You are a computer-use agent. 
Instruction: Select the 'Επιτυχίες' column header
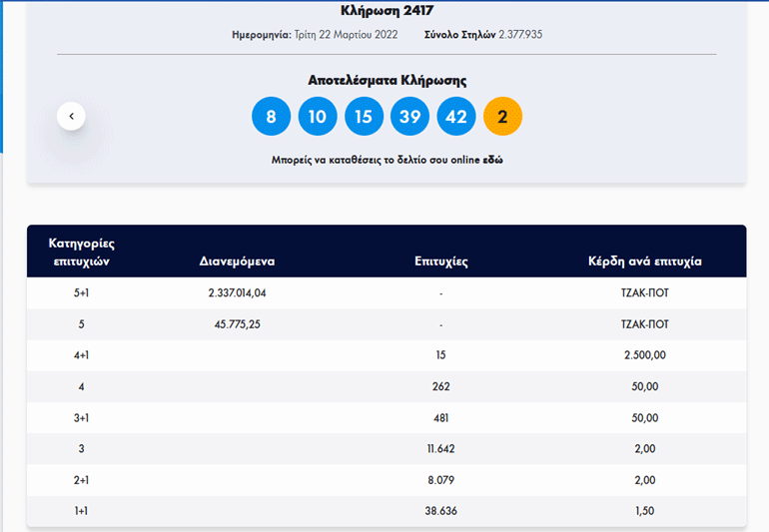point(440,262)
